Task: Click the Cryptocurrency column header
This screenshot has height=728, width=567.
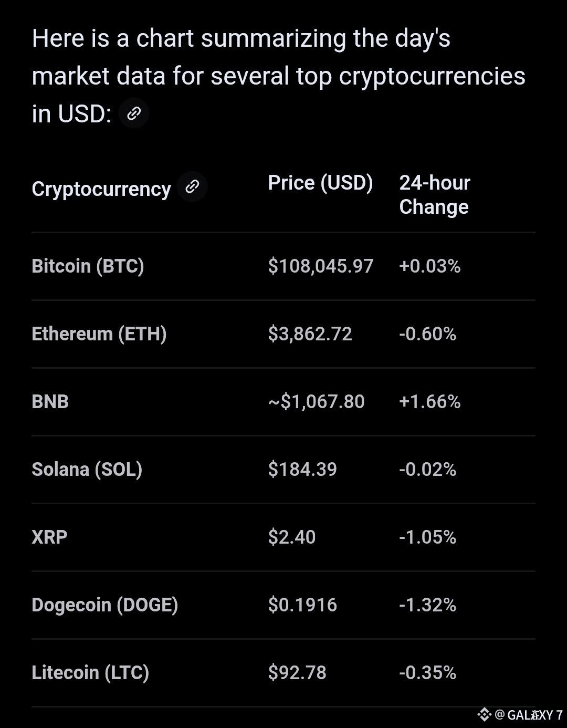Action: [101, 189]
